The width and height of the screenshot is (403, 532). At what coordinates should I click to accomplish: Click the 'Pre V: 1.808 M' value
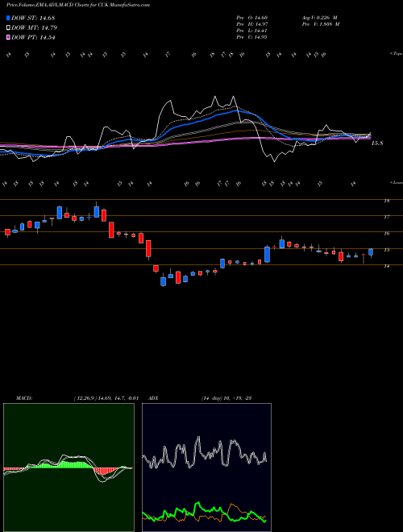[x=320, y=24]
